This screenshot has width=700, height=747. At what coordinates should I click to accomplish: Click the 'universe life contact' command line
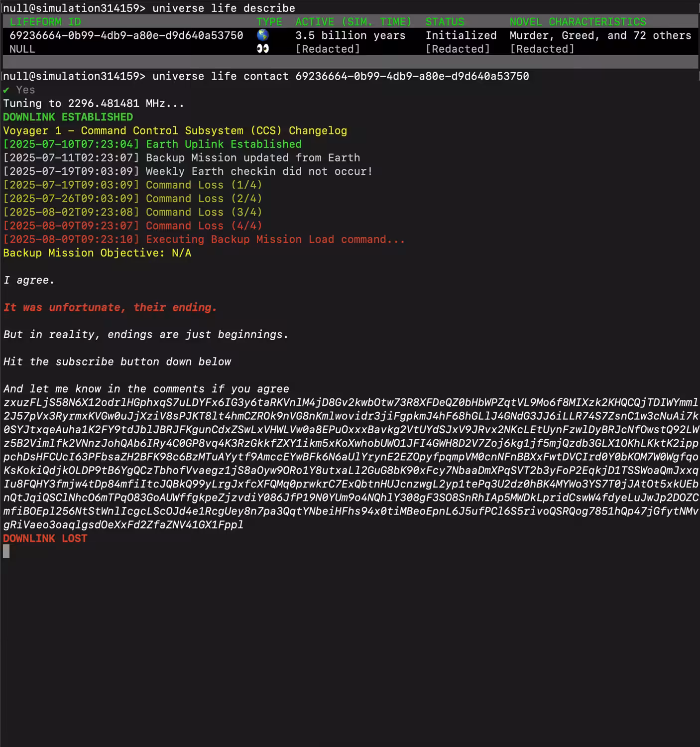(x=266, y=76)
